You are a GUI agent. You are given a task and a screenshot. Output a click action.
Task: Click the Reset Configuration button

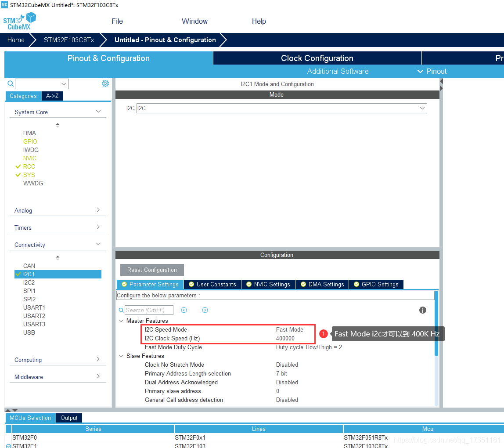(152, 270)
